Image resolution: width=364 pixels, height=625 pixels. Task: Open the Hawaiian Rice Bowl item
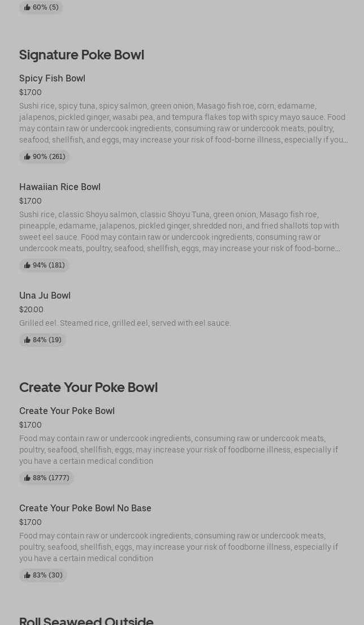pyautogui.click(x=59, y=187)
